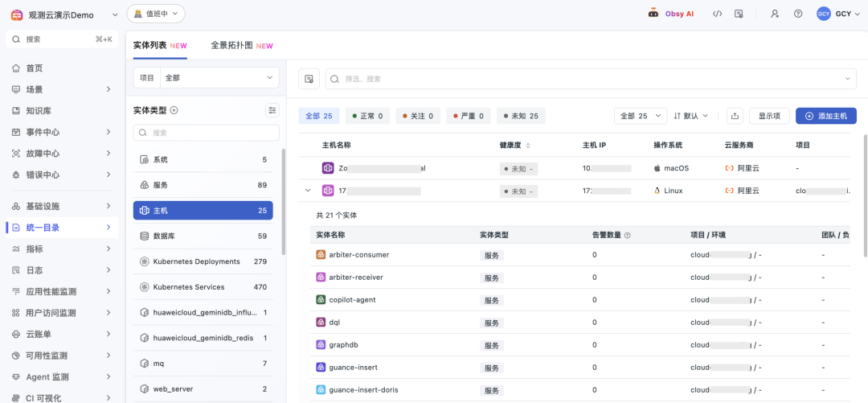The image size is (868, 403).
Task: Select 服务 entity type
Action: pyautogui.click(x=203, y=185)
